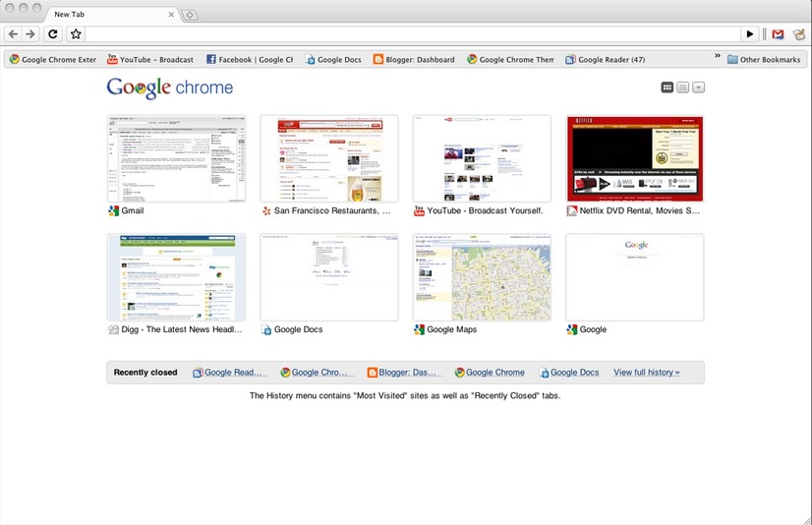The image size is (812, 525).
Task: Switch to thumbnail grid view
Action: coord(667,87)
